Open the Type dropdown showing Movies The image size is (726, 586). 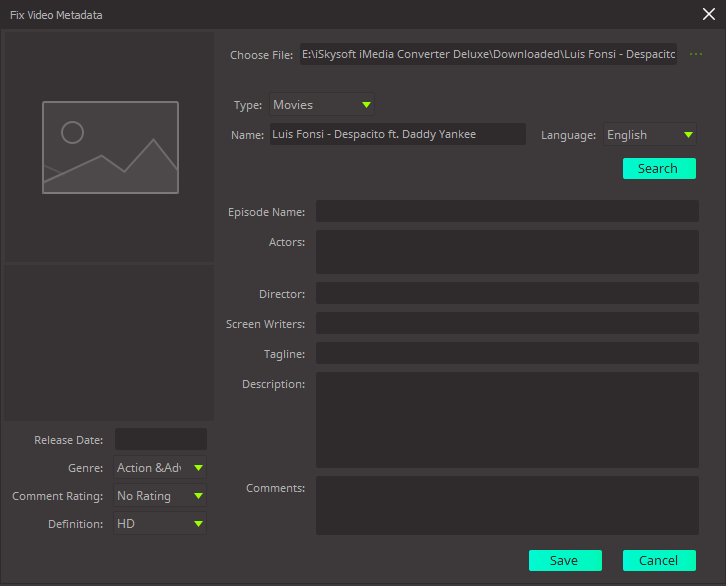tap(321, 105)
